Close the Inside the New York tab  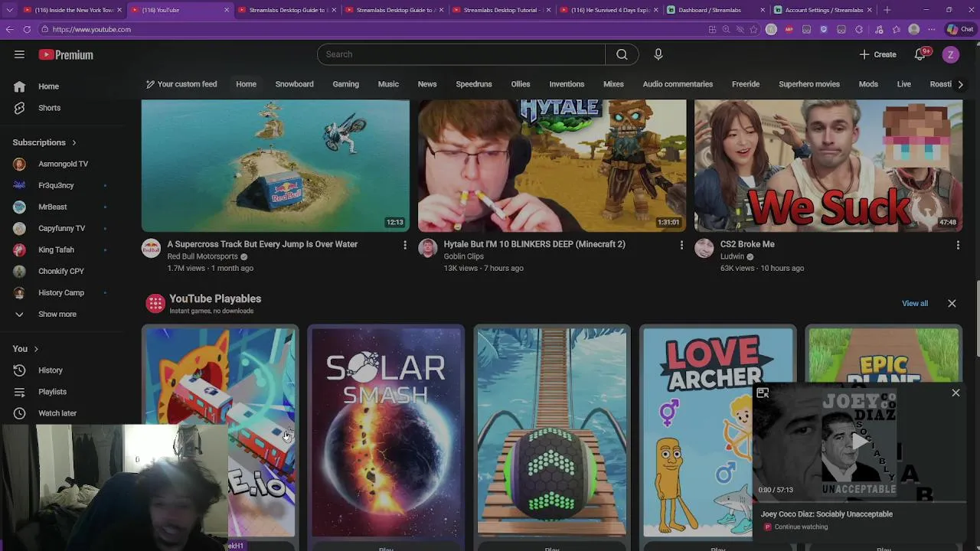[x=119, y=10]
